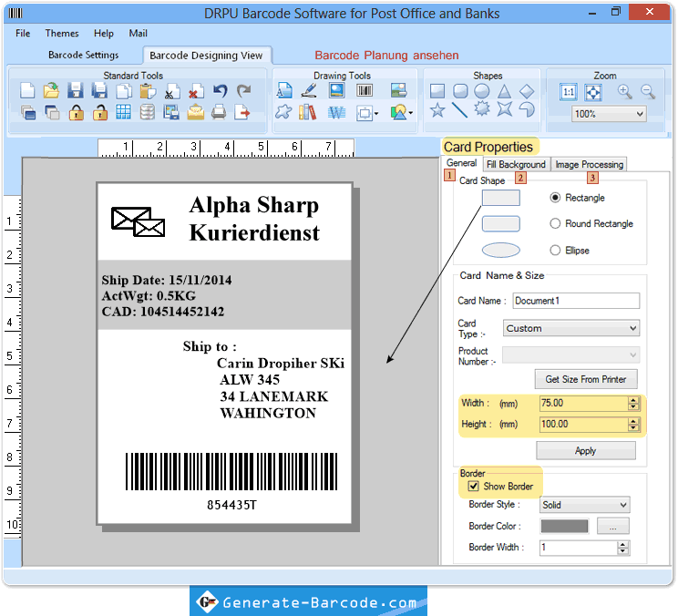This screenshot has width=678, height=616.
Task: Open the Image Processing tab
Action: (590, 164)
